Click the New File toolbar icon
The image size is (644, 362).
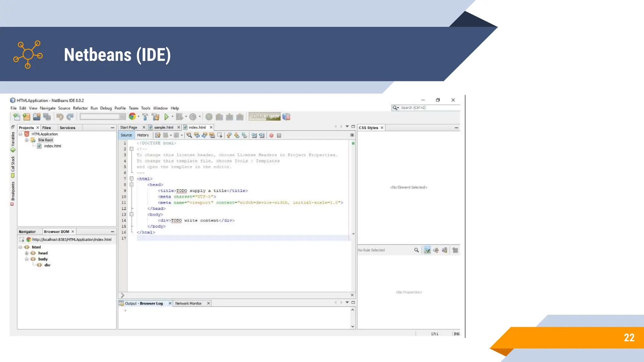pyautogui.click(x=17, y=117)
